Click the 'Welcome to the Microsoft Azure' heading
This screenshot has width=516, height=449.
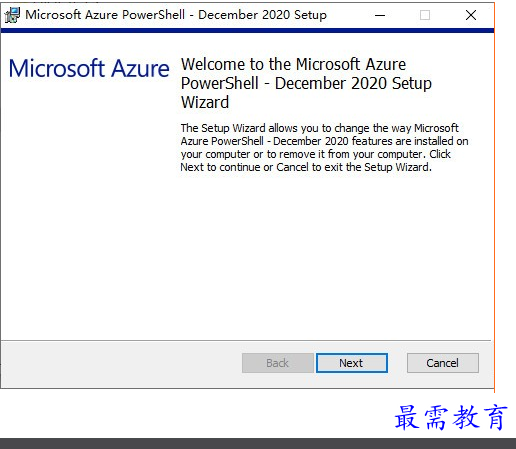[x=293, y=64]
